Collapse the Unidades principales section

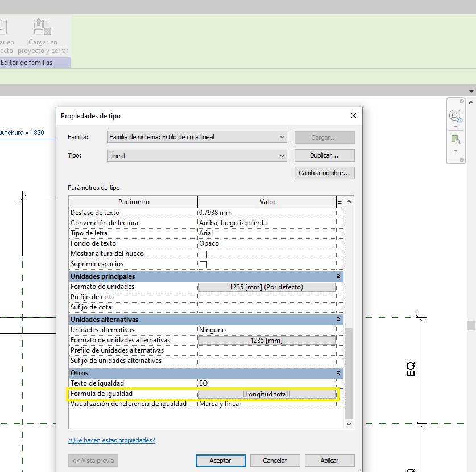tap(338, 276)
